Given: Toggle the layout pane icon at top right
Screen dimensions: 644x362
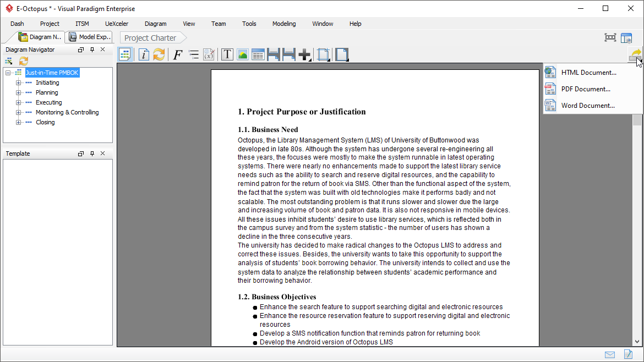Looking at the screenshot, I should click(626, 37).
